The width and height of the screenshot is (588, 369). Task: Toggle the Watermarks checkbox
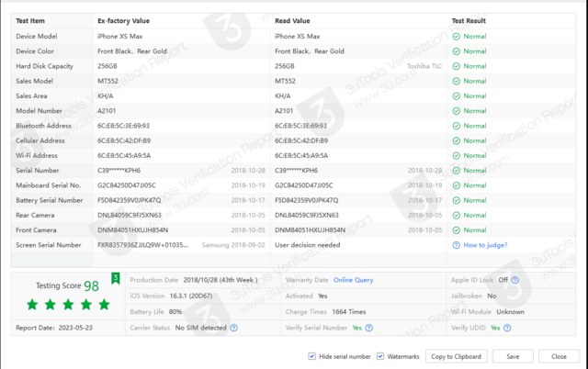380,356
